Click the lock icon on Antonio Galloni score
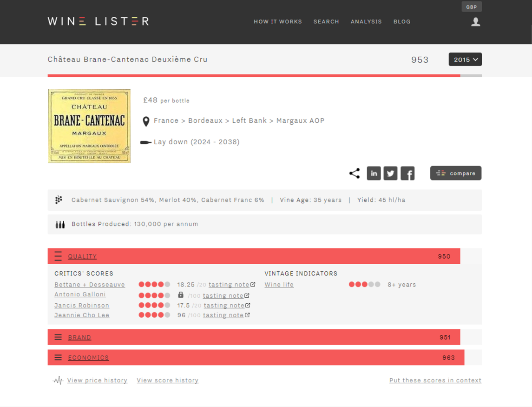The height and width of the screenshot is (407, 532). [180, 295]
